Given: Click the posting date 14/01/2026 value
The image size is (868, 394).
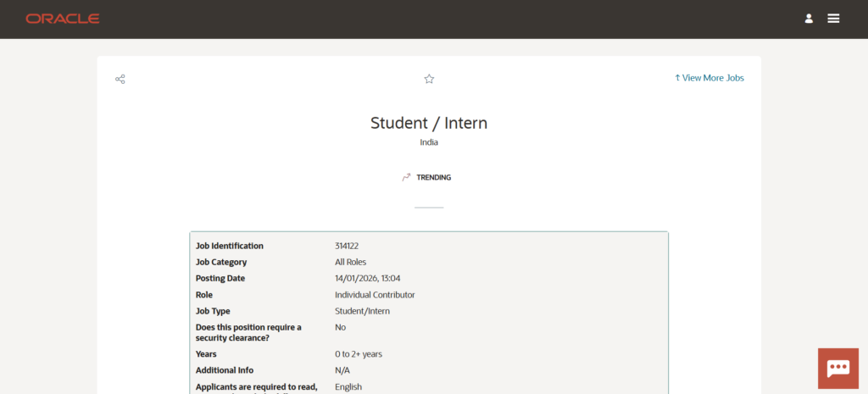Looking at the screenshot, I should tap(367, 278).
